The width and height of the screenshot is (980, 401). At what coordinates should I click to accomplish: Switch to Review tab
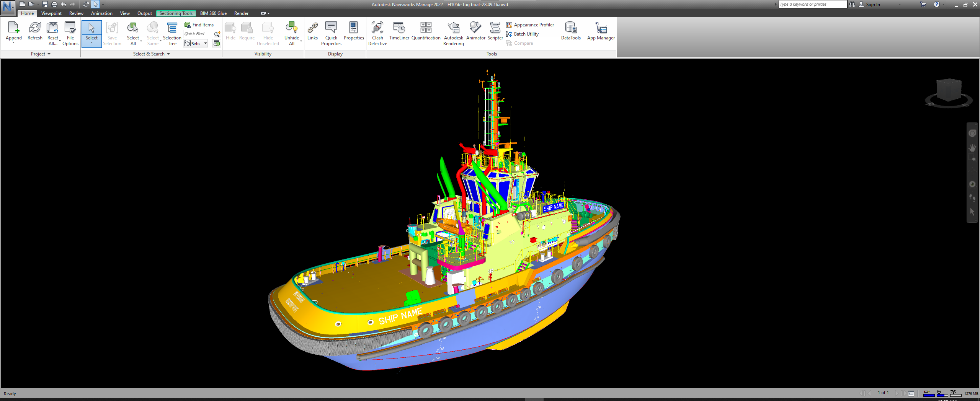pos(76,13)
